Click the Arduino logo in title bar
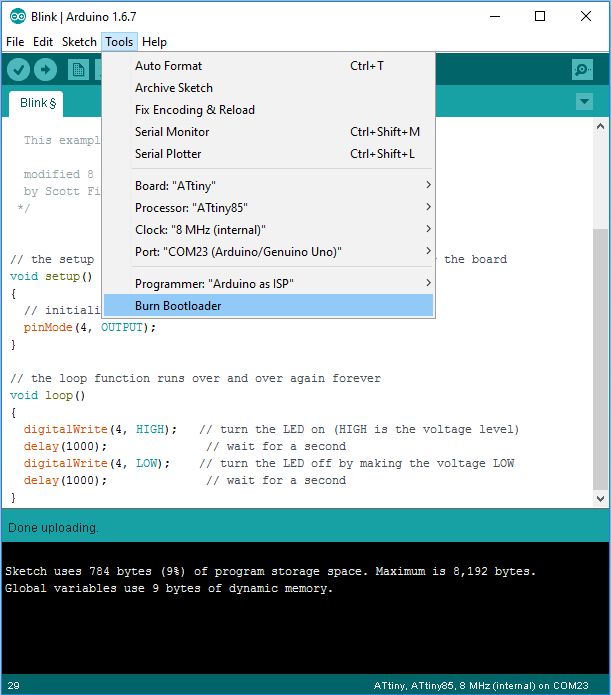This screenshot has width=611, height=695. tap(18, 17)
